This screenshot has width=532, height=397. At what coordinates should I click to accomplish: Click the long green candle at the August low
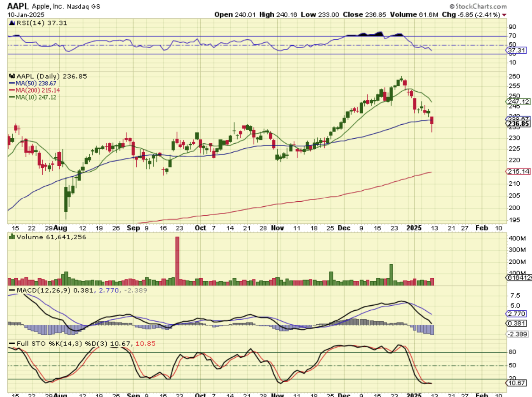tap(66, 198)
